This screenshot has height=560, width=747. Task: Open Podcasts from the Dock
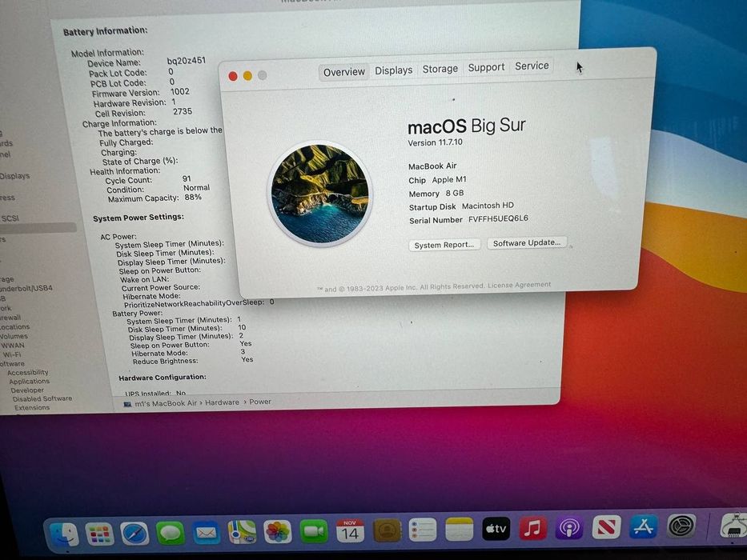click(569, 528)
